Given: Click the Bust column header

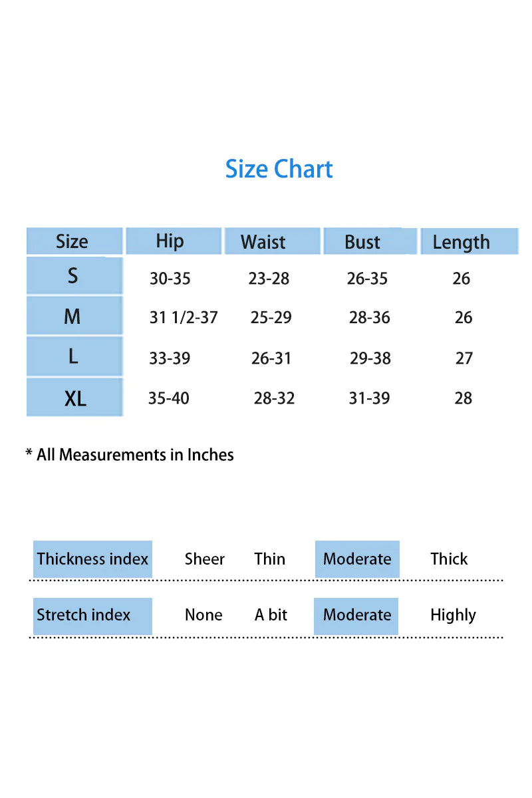Looking at the screenshot, I should coord(362,242).
